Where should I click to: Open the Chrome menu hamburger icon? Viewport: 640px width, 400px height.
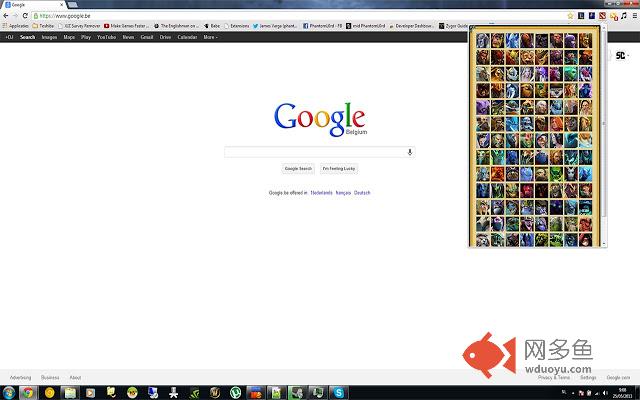coord(635,16)
